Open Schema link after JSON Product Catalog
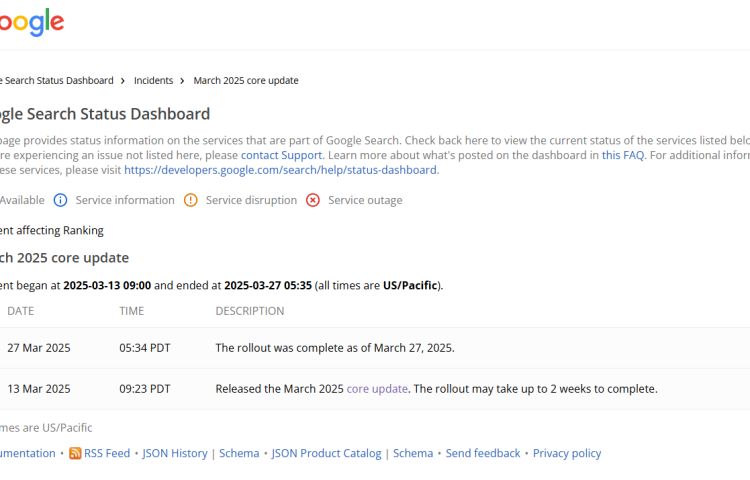The image size is (750, 480). tap(413, 453)
